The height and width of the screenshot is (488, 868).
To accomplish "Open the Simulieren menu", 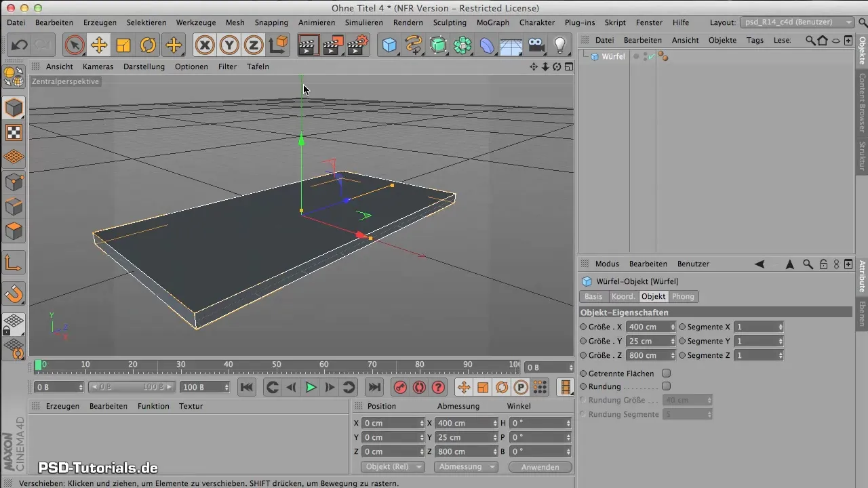I will [x=363, y=22].
